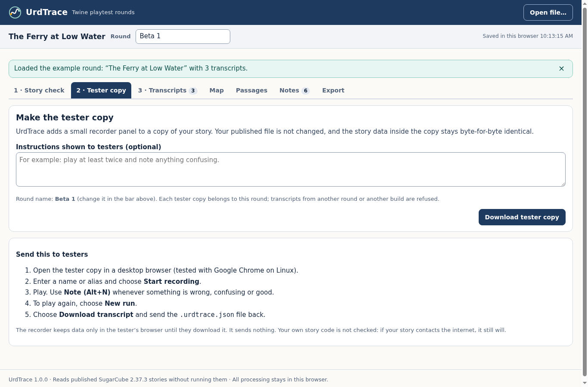Click the story title The Ferry at Low Water

(x=57, y=37)
